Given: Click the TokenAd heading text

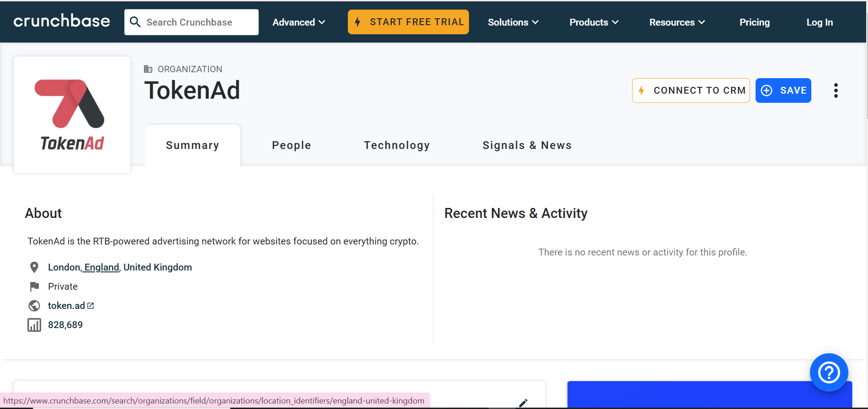Looking at the screenshot, I should point(192,90).
